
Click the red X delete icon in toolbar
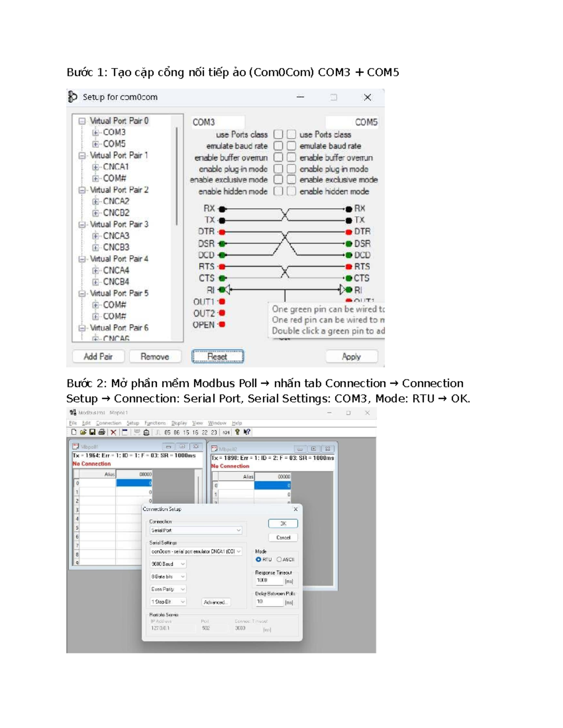(x=113, y=432)
